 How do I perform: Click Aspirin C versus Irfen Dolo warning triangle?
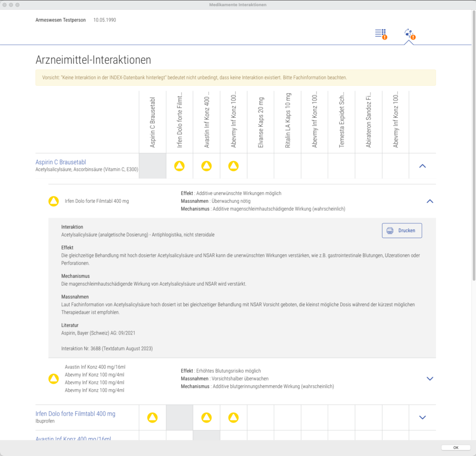179,166
